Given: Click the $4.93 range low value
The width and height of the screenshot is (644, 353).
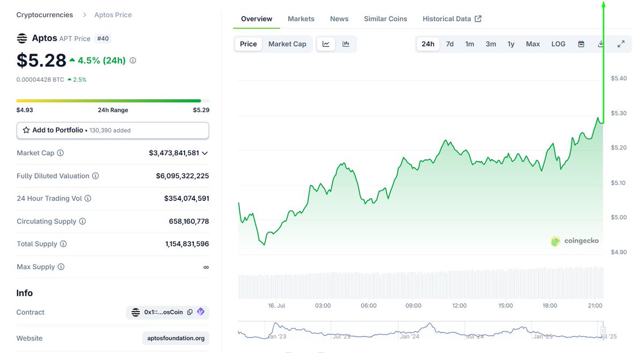Looking at the screenshot, I should click(x=25, y=110).
